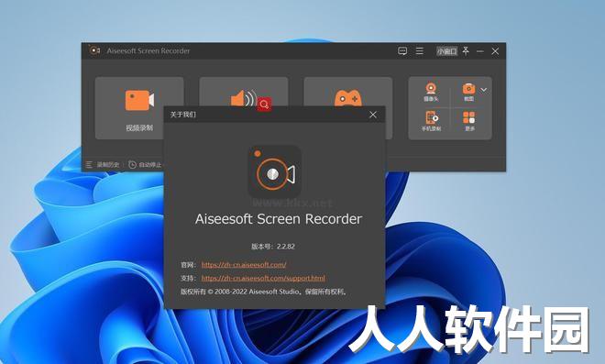Image resolution: width=605 pixels, height=364 pixels.
Task: Open the Auto Stop (自动停止) timer
Action: pos(145,165)
